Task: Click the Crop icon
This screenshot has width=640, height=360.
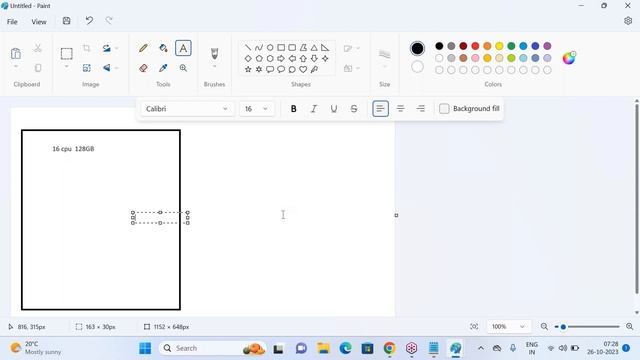Action: point(87,48)
